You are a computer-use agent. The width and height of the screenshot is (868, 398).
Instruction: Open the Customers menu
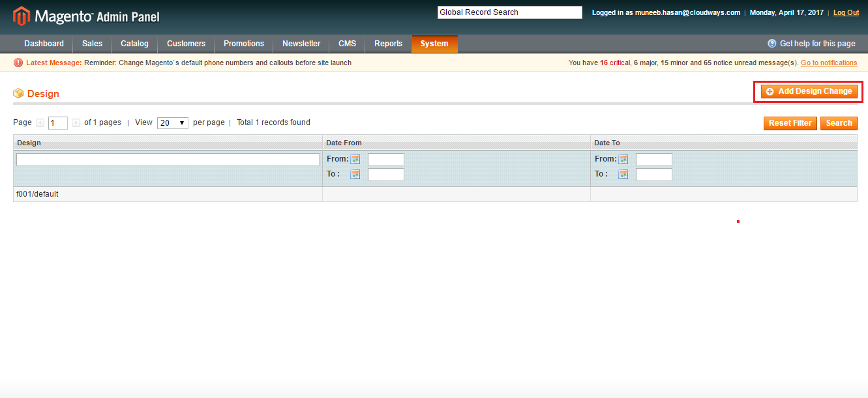[186, 44]
